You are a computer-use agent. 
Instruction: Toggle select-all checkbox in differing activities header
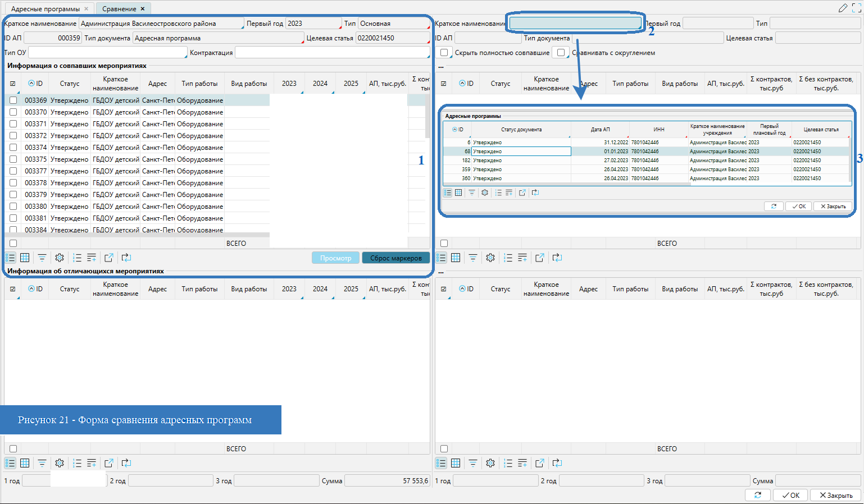(x=13, y=289)
